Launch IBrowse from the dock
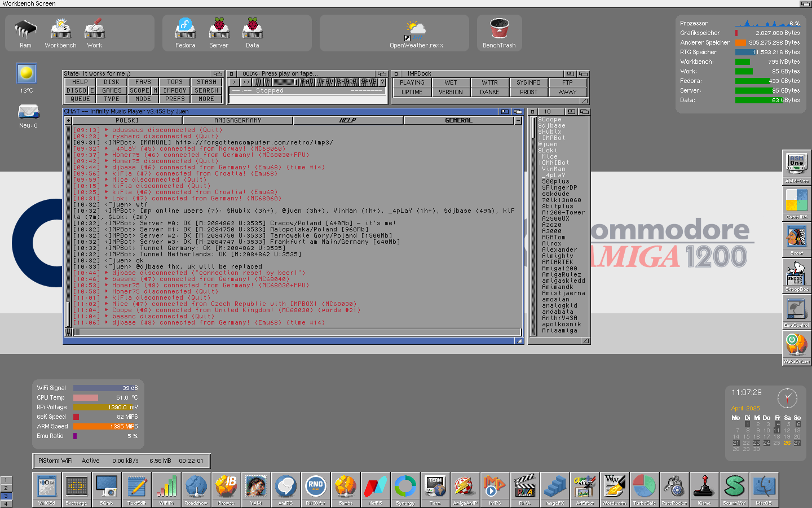 tap(226, 489)
